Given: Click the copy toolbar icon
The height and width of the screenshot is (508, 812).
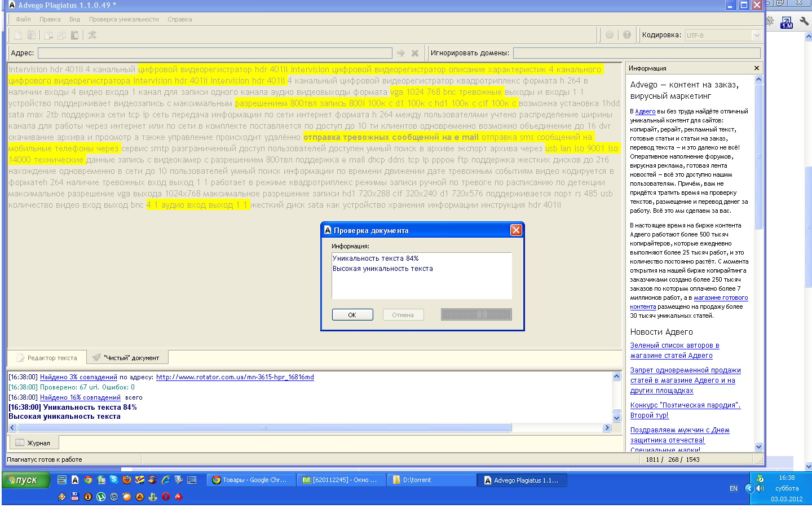Looking at the screenshot, I should click(61, 35).
